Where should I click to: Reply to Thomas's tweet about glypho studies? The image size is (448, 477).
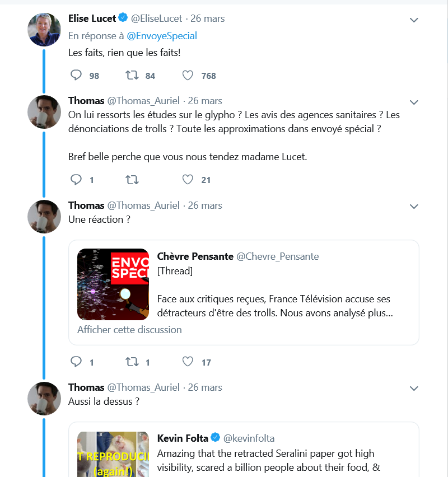pos(77,180)
